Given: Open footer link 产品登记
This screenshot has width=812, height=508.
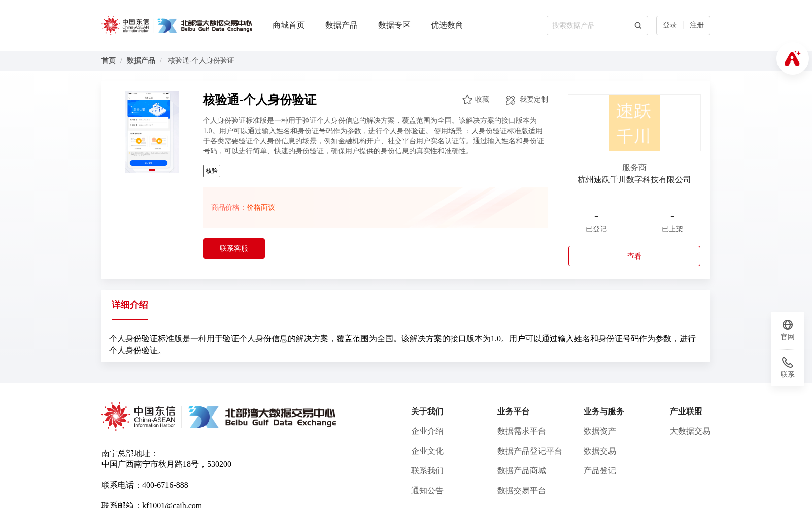Looking at the screenshot, I should pos(600,471).
